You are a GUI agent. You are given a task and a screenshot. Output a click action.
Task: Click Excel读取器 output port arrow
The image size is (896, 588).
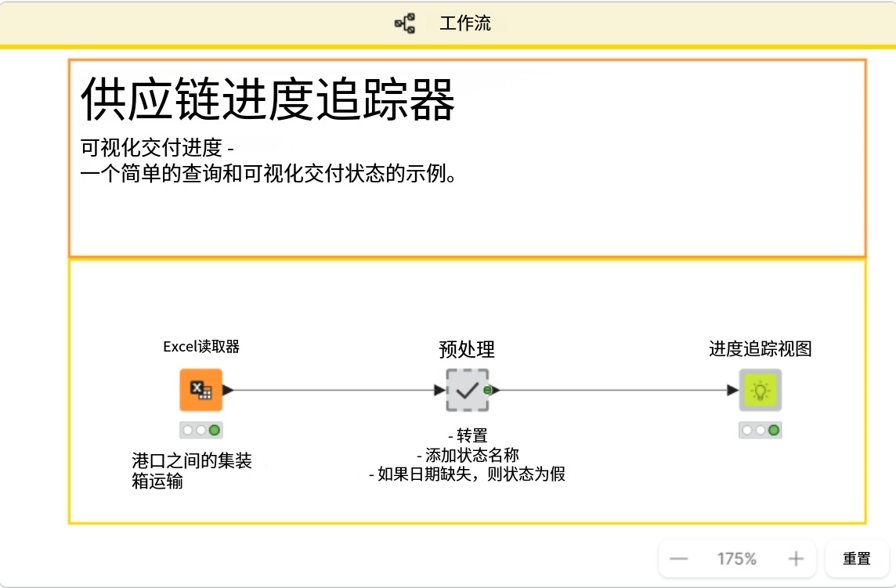click(x=228, y=390)
